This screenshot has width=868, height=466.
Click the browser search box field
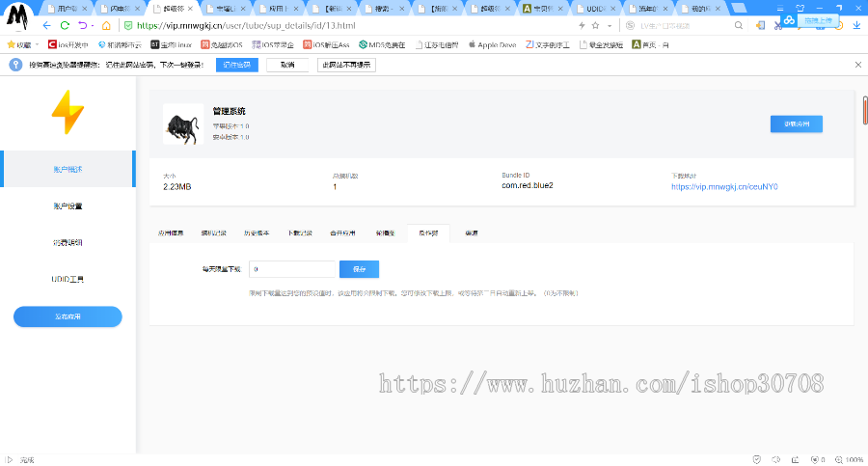[684, 25]
